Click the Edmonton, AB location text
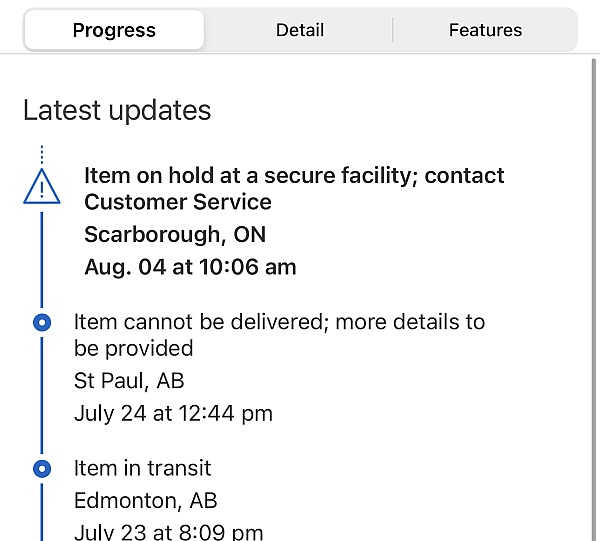The image size is (600, 541). coord(145,500)
